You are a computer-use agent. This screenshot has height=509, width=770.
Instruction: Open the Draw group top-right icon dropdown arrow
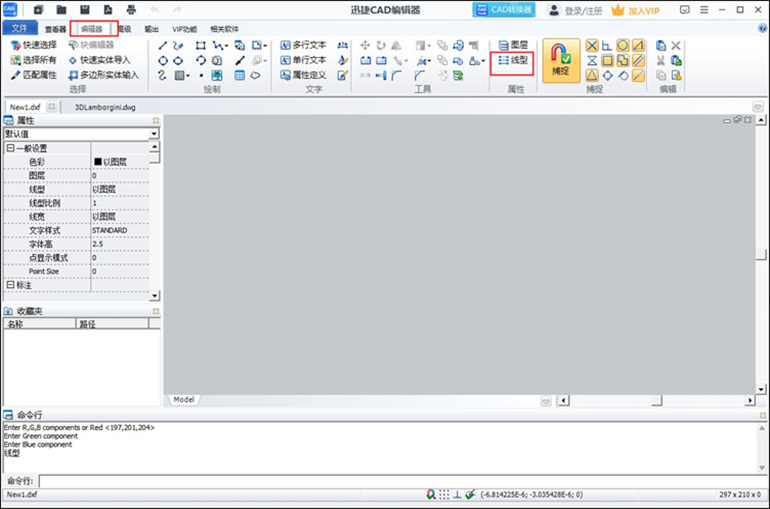point(265,47)
